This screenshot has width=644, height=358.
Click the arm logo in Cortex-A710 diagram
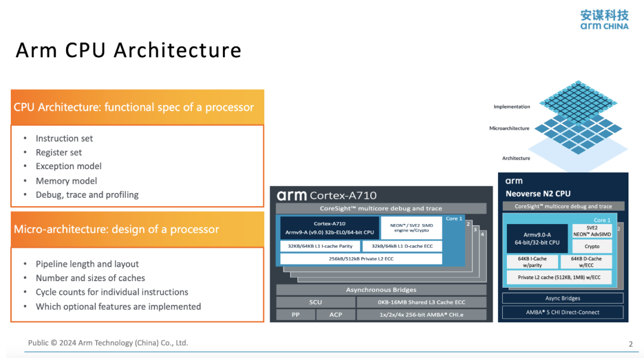292,195
